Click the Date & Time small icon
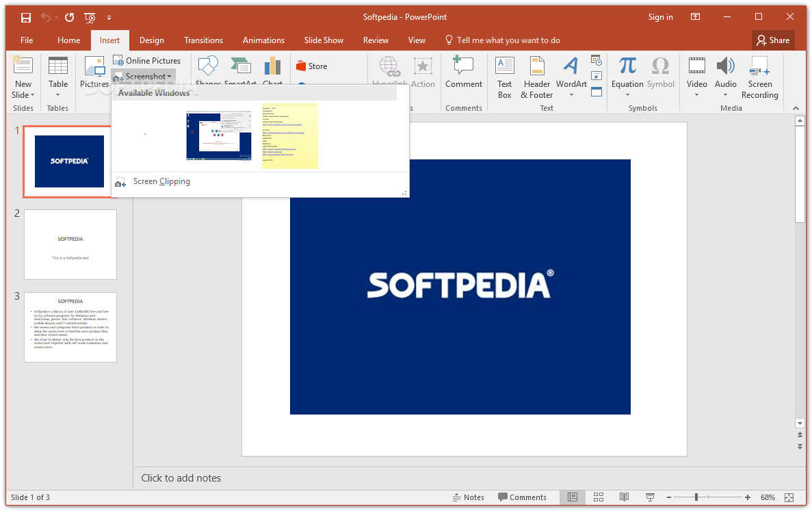This screenshot has width=812, height=511. point(597,61)
